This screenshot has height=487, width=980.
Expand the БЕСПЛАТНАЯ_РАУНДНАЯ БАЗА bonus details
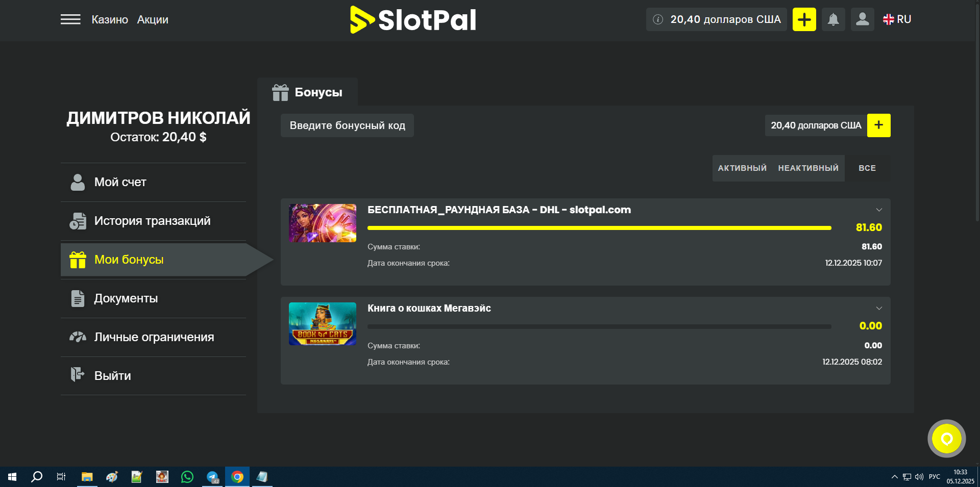879,210
